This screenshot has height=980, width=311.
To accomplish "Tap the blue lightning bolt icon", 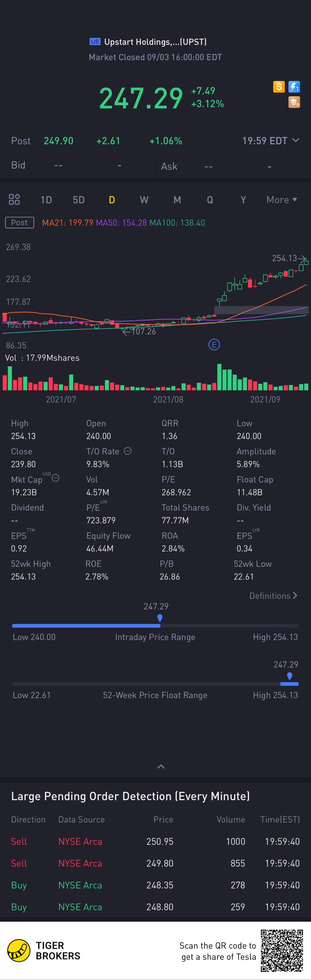I will click(x=294, y=87).
